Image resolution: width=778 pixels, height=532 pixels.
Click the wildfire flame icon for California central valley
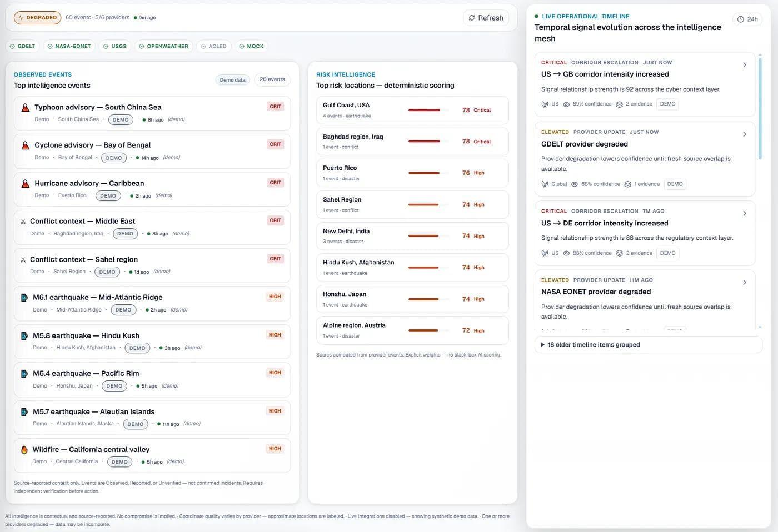point(24,450)
